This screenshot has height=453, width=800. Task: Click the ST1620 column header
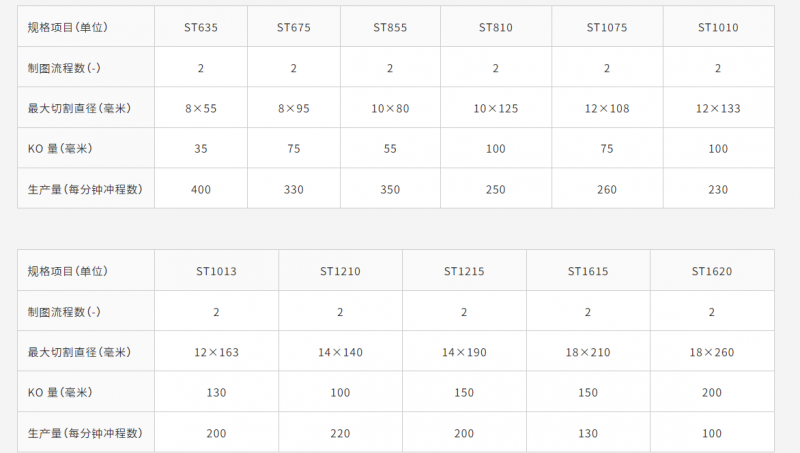click(x=712, y=271)
